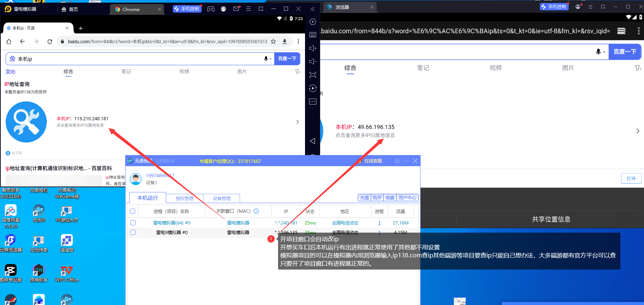Click 购买 button in 无虑包机
This screenshot has height=305, width=644.
377,198
